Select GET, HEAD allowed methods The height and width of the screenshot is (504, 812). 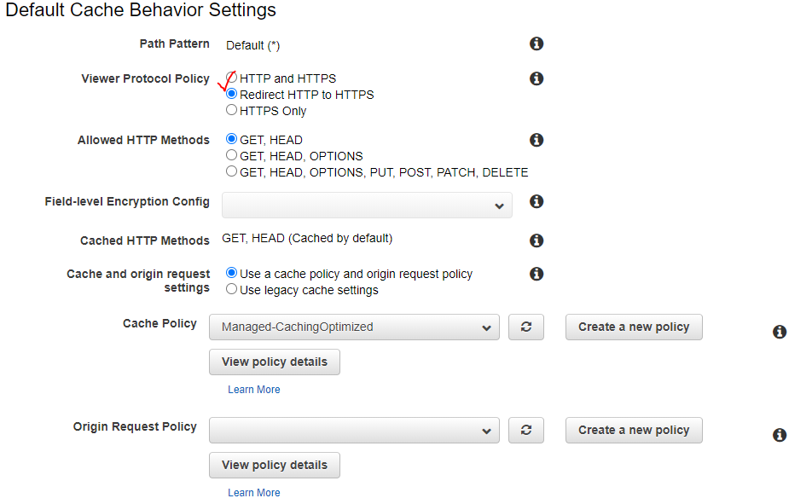click(231, 139)
